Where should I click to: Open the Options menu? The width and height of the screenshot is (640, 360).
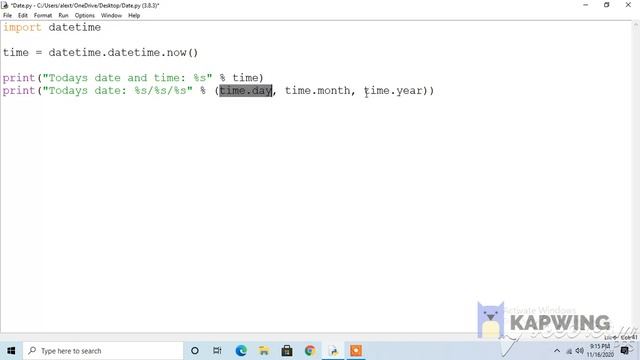84,16
